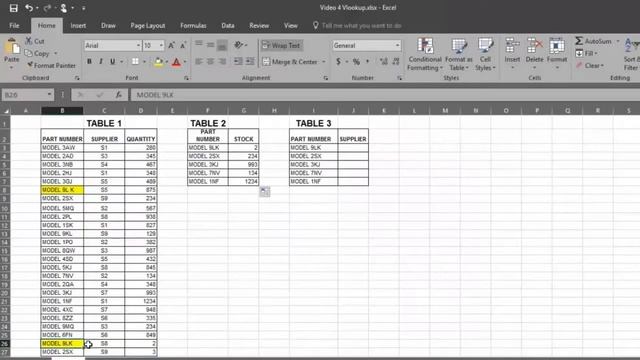Click the Copy button
Image resolution: width=640 pixels, height=360 pixels.
click(x=37, y=53)
